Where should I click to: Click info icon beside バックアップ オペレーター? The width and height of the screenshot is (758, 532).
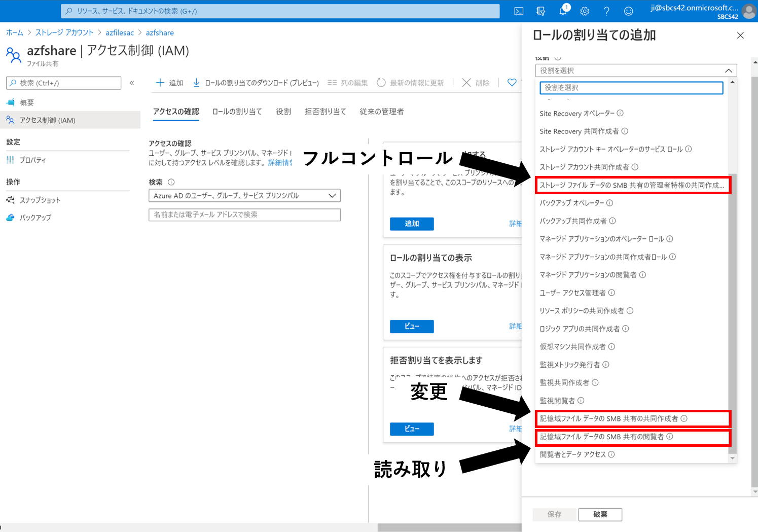pyautogui.click(x=609, y=203)
